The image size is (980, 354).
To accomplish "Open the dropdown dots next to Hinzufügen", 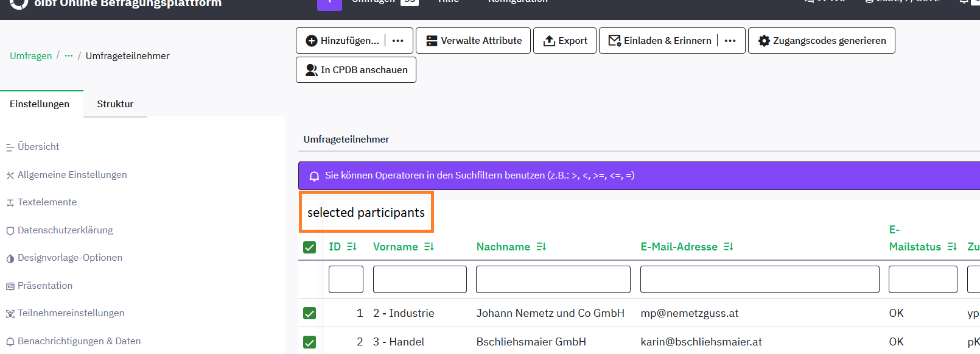I will click(398, 41).
